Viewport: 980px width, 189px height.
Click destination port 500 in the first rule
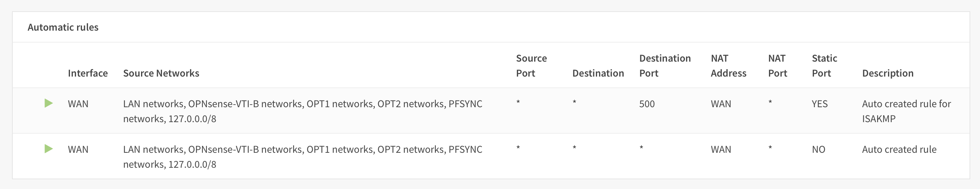tap(647, 103)
